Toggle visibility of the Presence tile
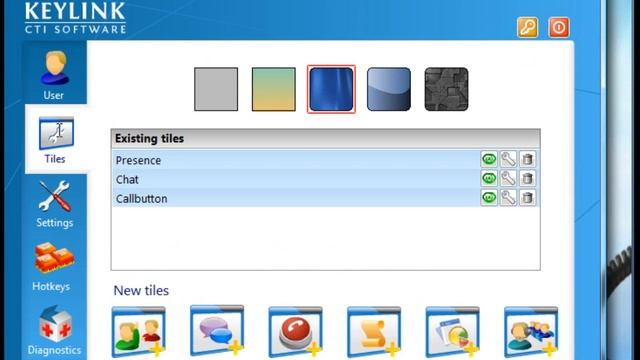 click(489, 159)
